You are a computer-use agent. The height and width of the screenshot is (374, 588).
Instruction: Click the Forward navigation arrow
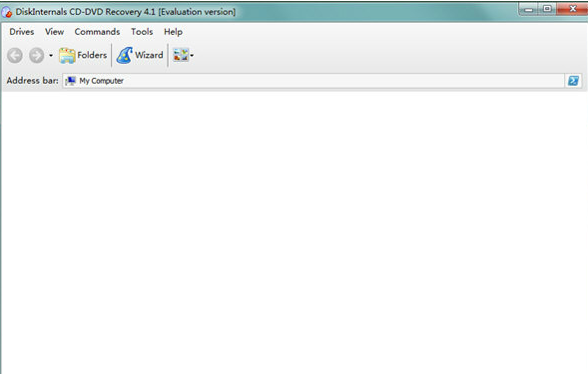[37, 56]
